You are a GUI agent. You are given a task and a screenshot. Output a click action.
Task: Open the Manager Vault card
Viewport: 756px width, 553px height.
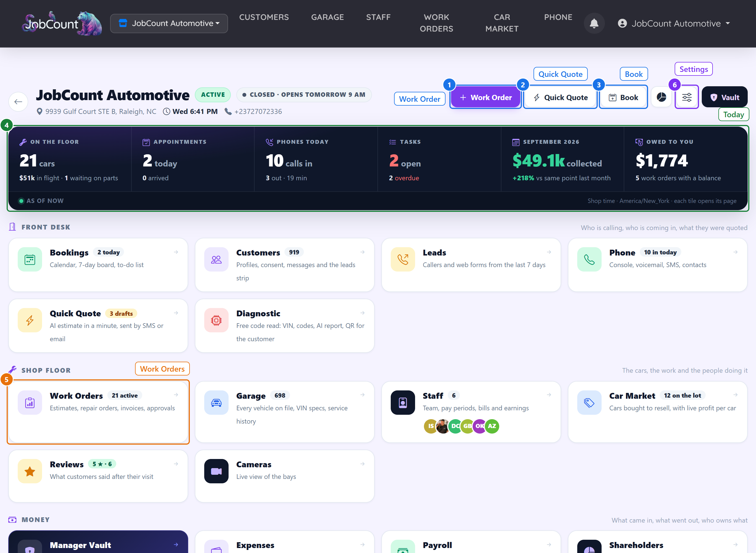98,542
